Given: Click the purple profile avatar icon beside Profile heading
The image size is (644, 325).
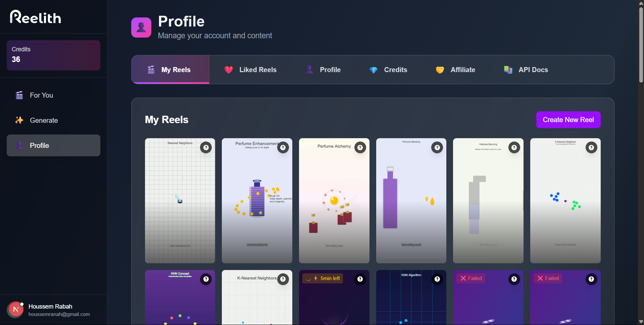Looking at the screenshot, I should (141, 28).
